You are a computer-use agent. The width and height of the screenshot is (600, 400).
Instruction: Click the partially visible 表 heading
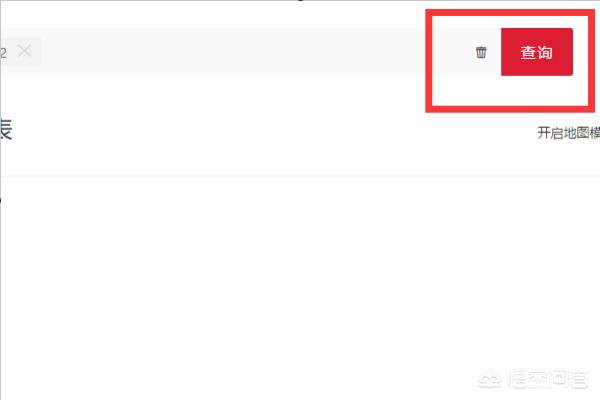point(6,129)
